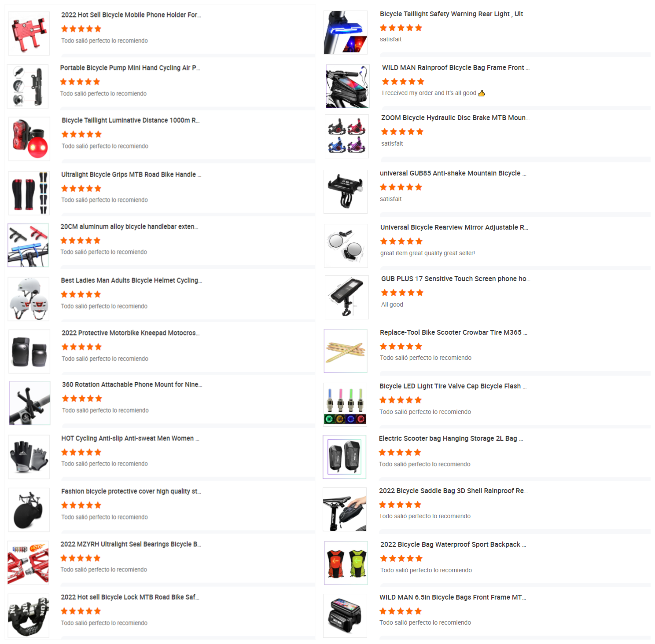Image resolution: width=655 pixels, height=644 pixels.
Task: Open 2022 Hot sell Bicycle Lock listing
Action: [x=130, y=597]
